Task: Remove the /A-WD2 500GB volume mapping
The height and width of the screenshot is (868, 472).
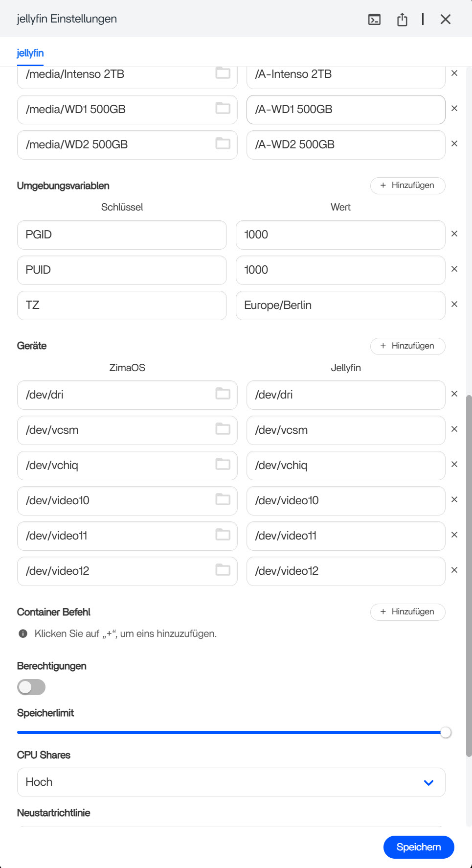Action: coord(454,144)
